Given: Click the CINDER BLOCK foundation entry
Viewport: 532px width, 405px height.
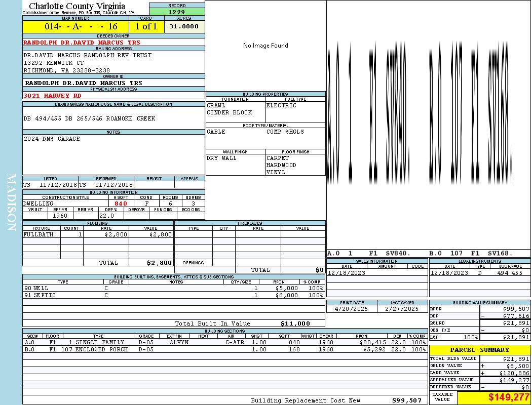Looking at the screenshot, I should (230, 112).
